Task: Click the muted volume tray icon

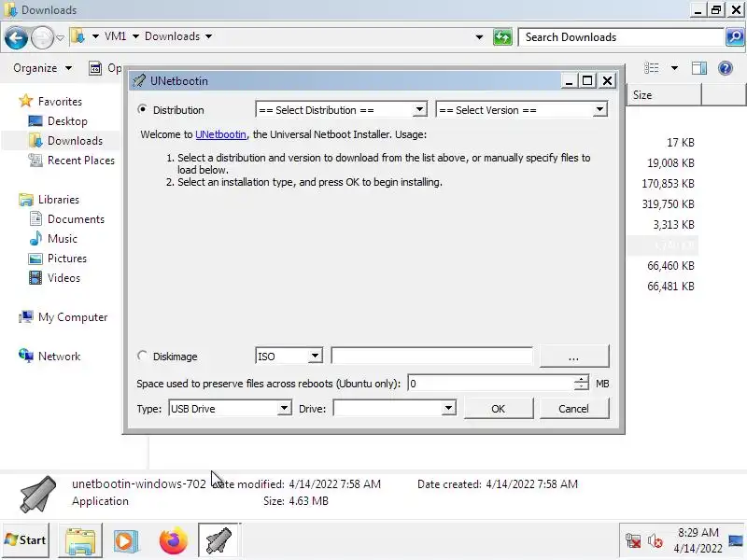Action: tap(655, 541)
